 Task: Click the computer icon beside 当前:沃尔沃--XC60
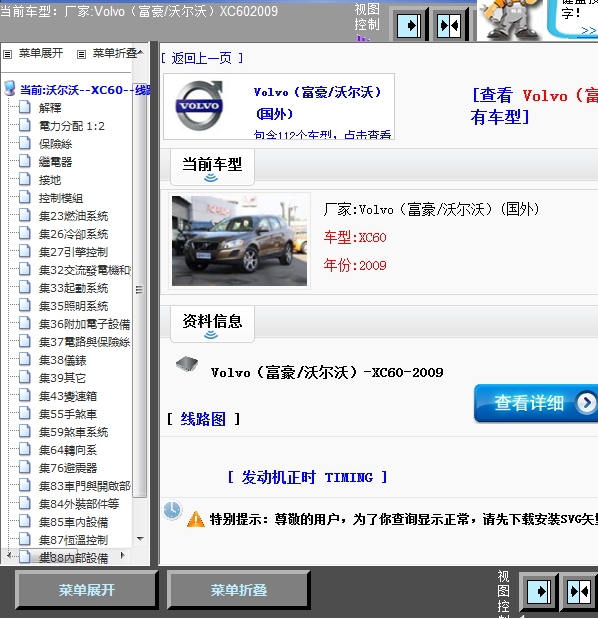pos(10,89)
